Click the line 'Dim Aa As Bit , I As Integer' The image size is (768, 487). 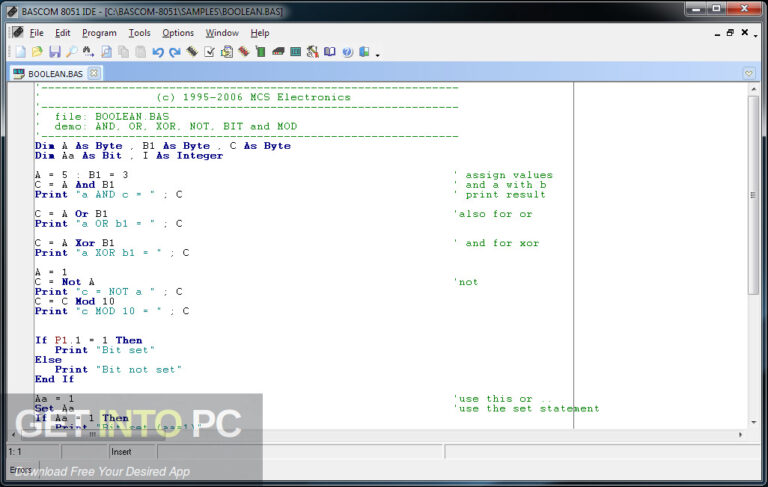pos(129,156)
